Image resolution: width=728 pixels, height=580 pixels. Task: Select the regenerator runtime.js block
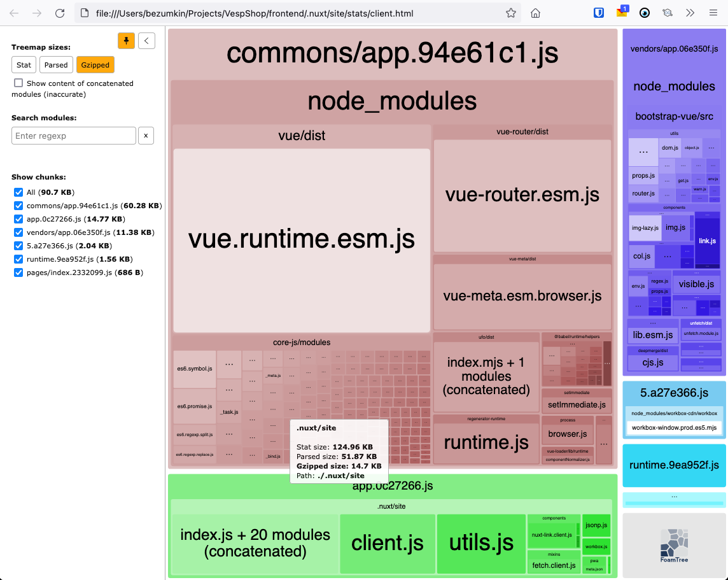(486, 442)
